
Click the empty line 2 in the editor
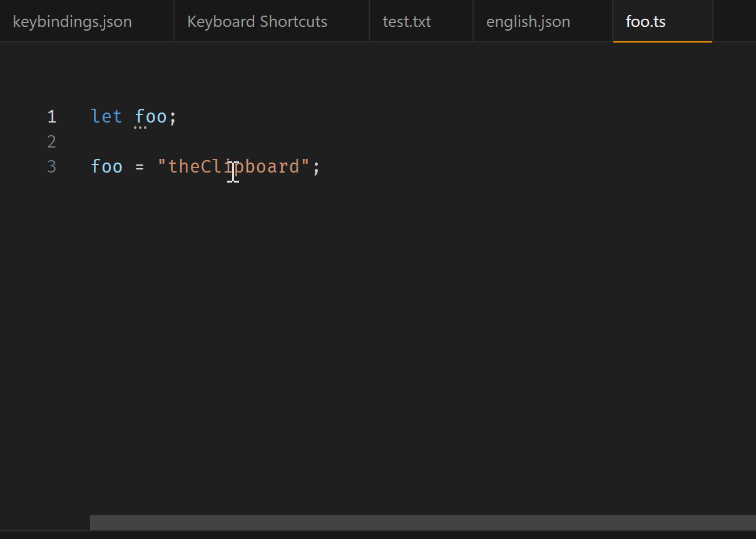(125, 141)
